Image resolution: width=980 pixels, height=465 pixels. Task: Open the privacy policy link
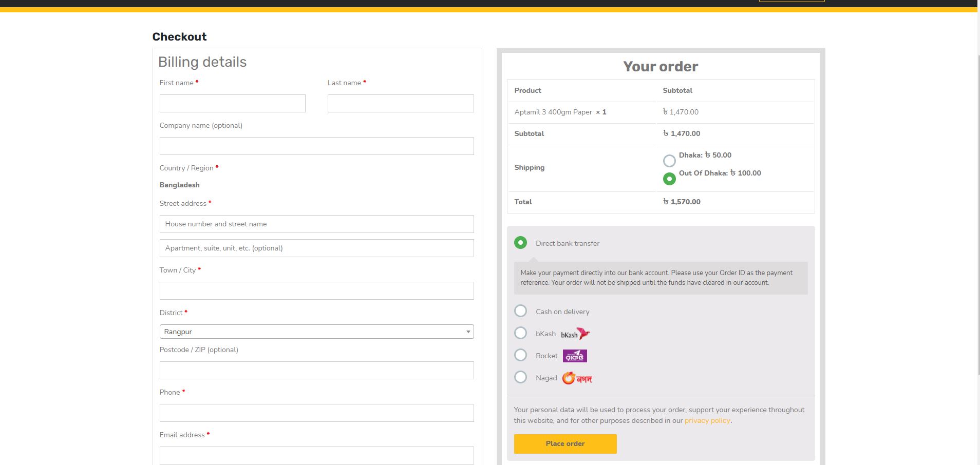(707, 420)
